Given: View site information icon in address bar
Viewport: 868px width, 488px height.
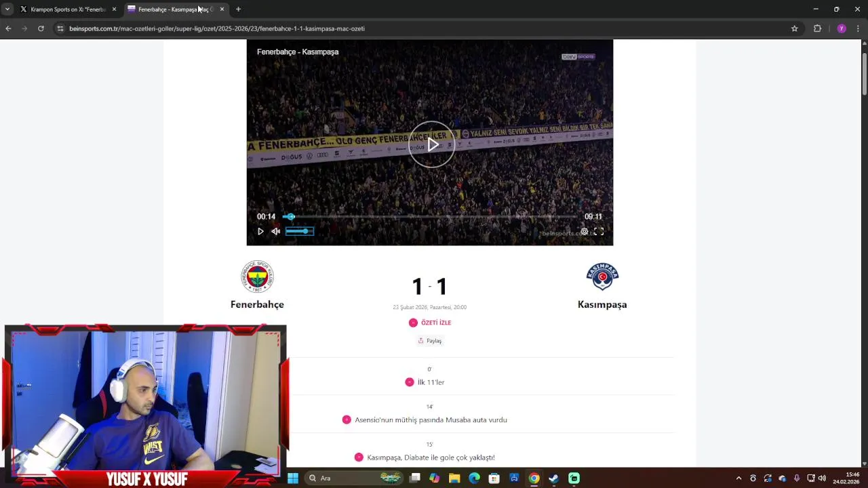Looking at the screenshot, I should click(x=60, y=28).
